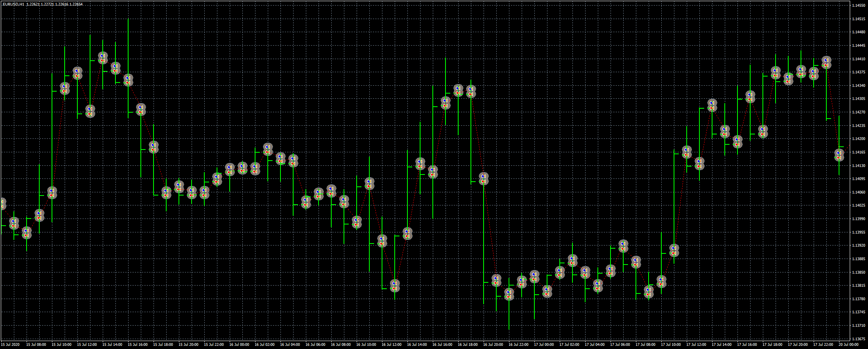
Task: Click the 16 Jul 22:00 time label
Action: 518,345
